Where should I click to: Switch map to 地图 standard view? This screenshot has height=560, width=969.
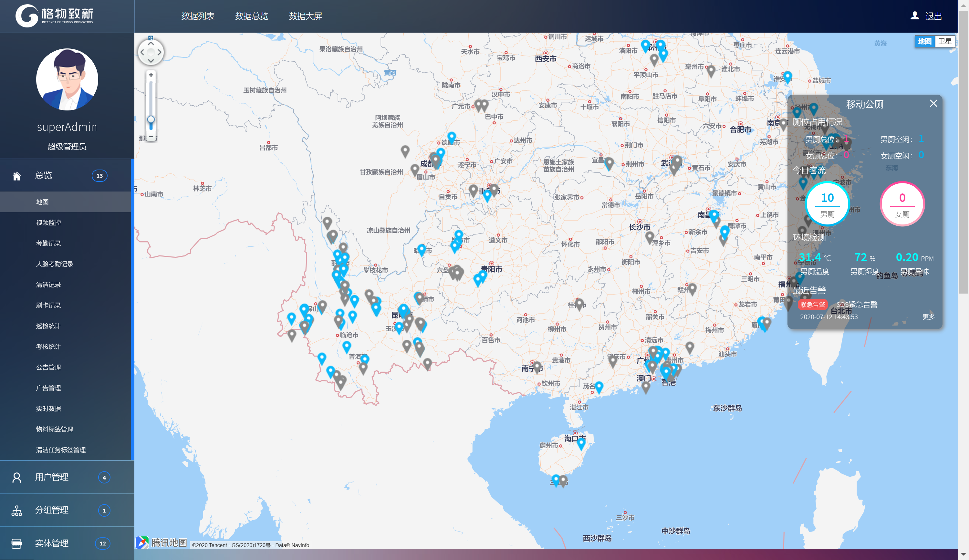point(924,41)
